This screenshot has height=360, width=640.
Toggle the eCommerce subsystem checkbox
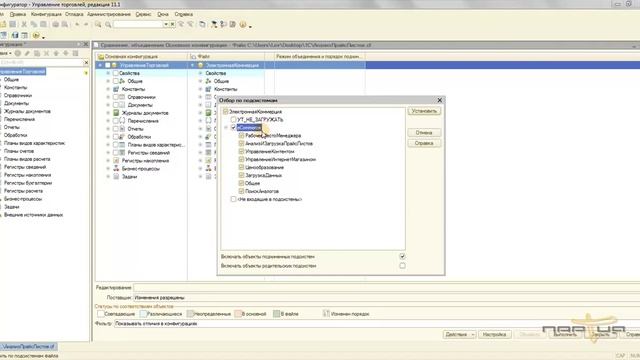[233, 128]
